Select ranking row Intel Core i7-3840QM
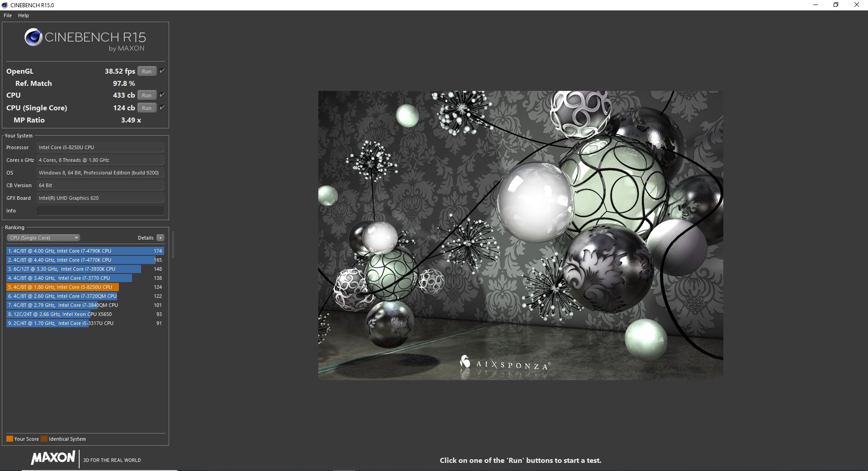The width and height of the screenshot is (868, 471). pos(85,305)
